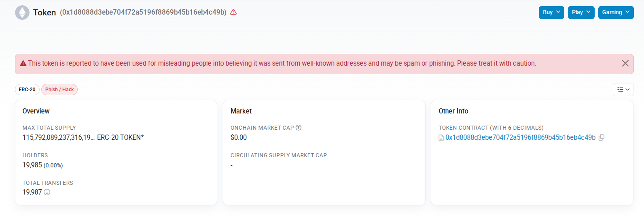Viewport: 644px width, 216px height.
Task: Copy the token contract address
Action: click(x=602, y=138)
